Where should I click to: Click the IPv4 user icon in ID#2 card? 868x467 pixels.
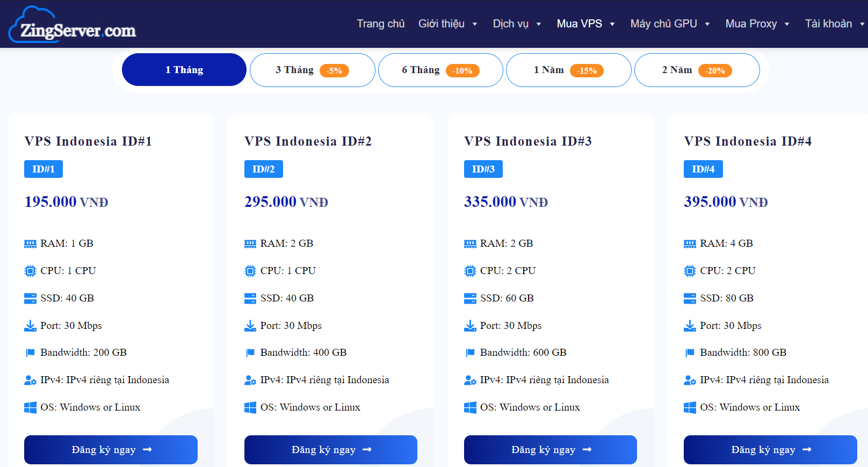click(250, 380)
